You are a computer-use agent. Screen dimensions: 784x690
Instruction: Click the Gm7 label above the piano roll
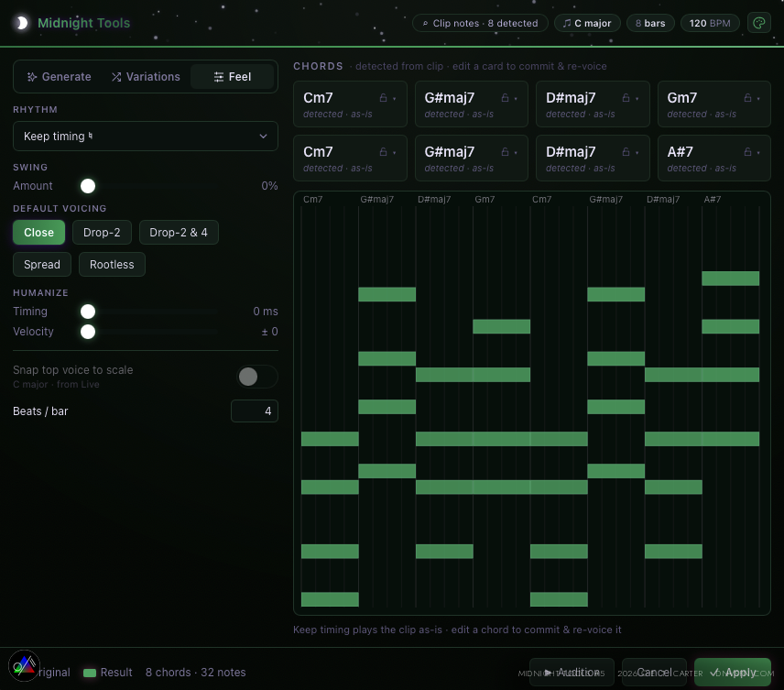click(x=485, y=199)
